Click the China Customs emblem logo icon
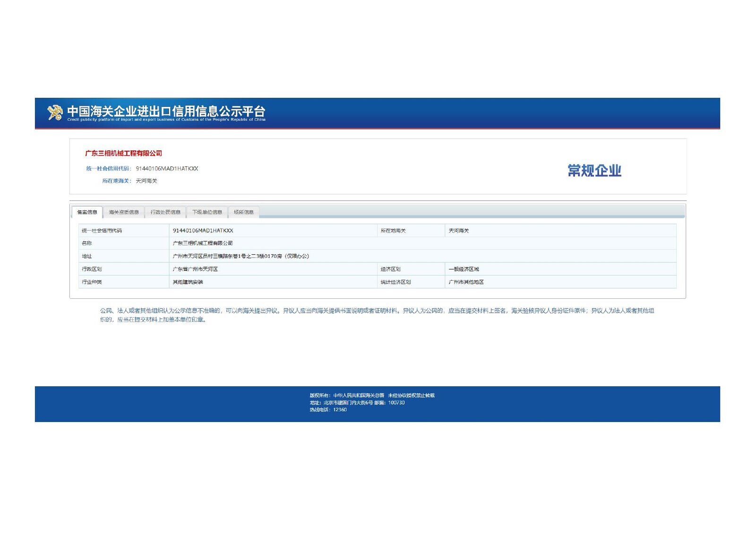 click(x=55, y=112)
